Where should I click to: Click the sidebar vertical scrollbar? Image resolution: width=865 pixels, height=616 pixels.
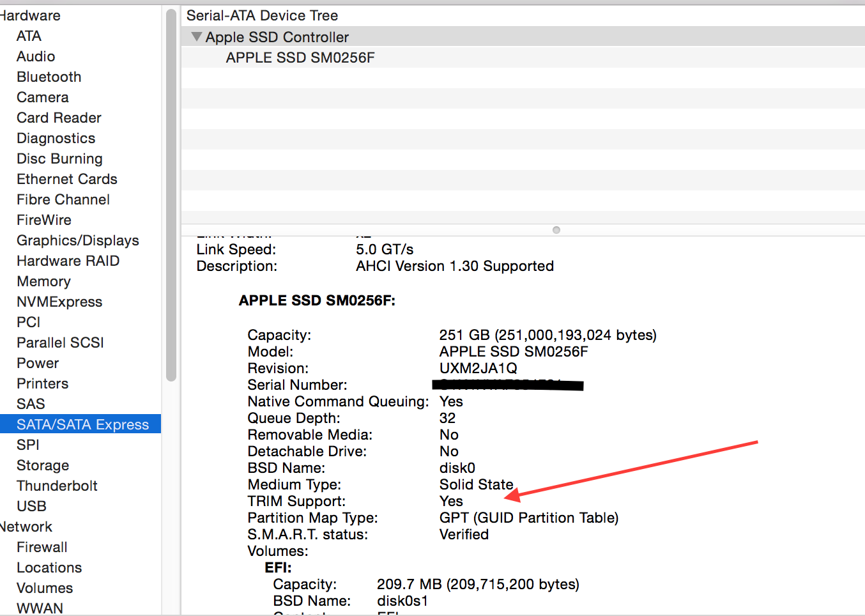[x=171, y=195]
